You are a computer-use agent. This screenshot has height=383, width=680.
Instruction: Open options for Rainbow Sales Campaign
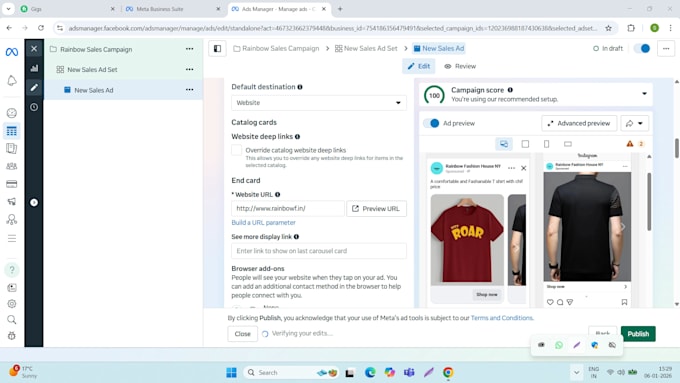click(x=190, y=49)
